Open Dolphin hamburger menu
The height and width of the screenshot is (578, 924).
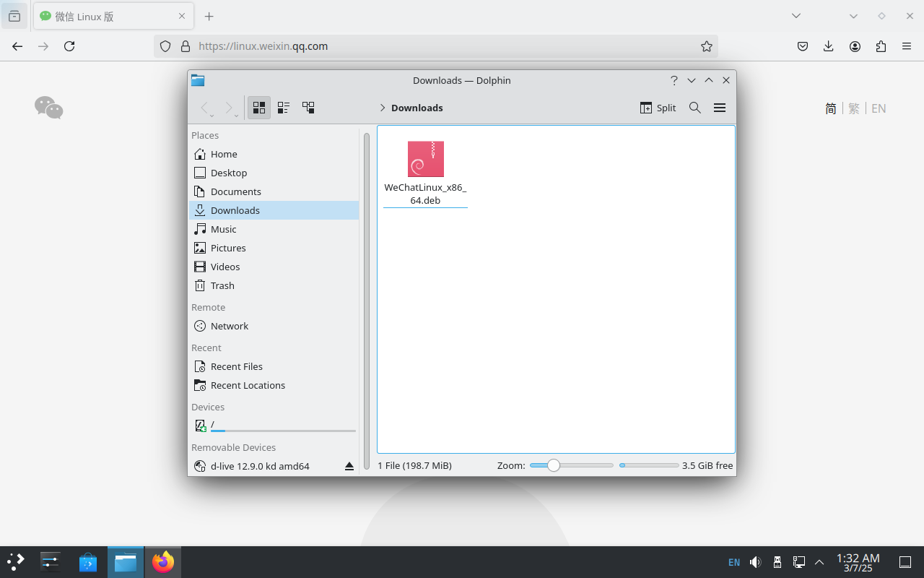click(720, 108)
